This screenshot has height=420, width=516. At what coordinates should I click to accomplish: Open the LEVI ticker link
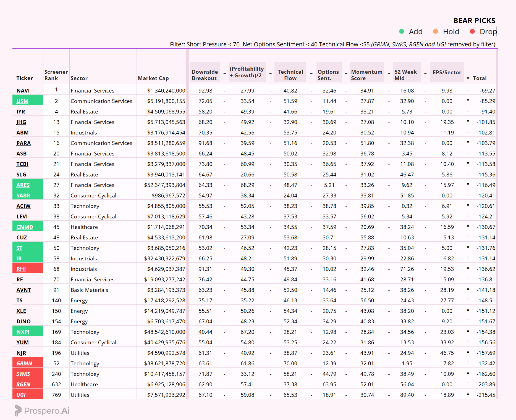22,216
